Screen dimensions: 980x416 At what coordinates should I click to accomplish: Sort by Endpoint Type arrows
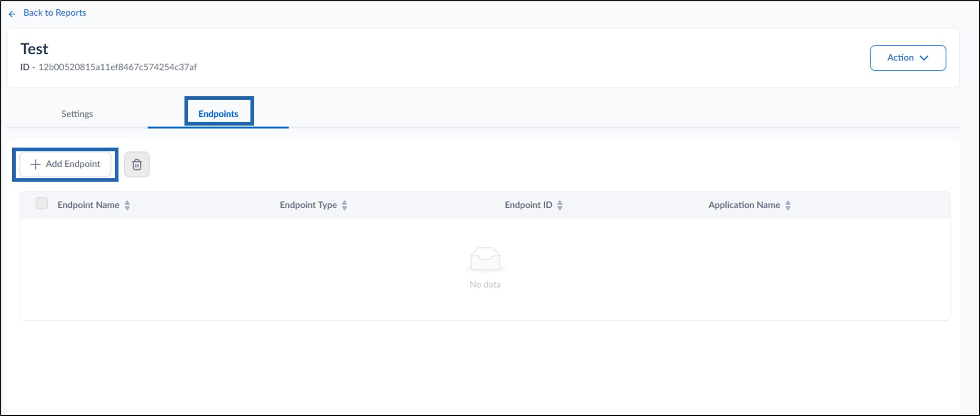(344, 205)
